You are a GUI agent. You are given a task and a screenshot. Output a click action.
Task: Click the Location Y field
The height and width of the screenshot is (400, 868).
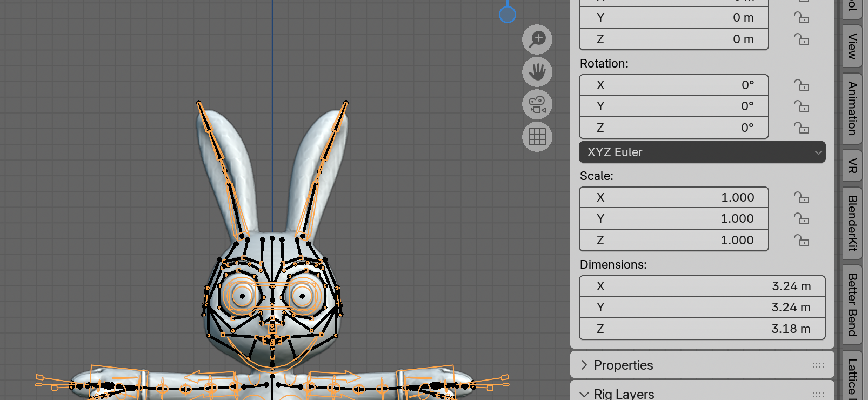tap(674, 18)
